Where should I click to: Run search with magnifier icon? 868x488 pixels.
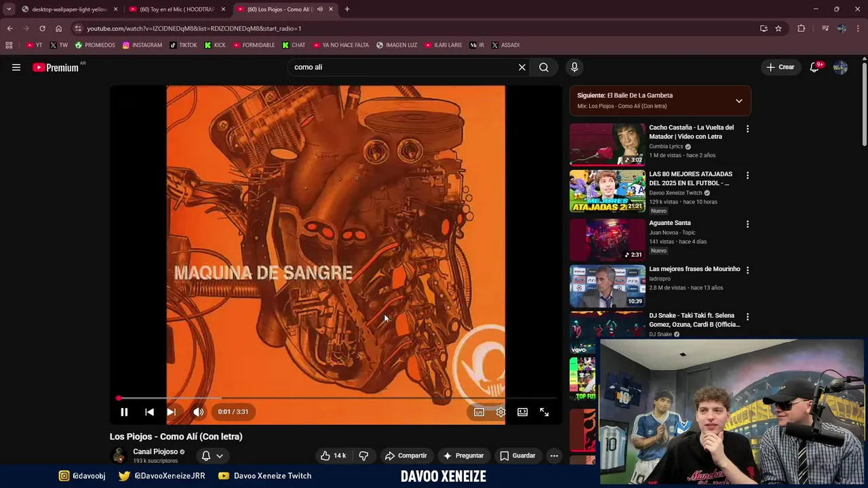544,67
